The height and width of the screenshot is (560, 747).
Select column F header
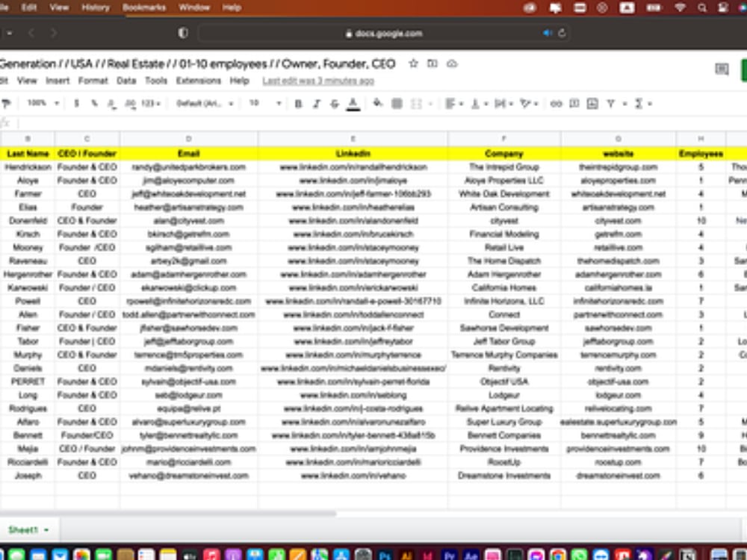(504, 139)
